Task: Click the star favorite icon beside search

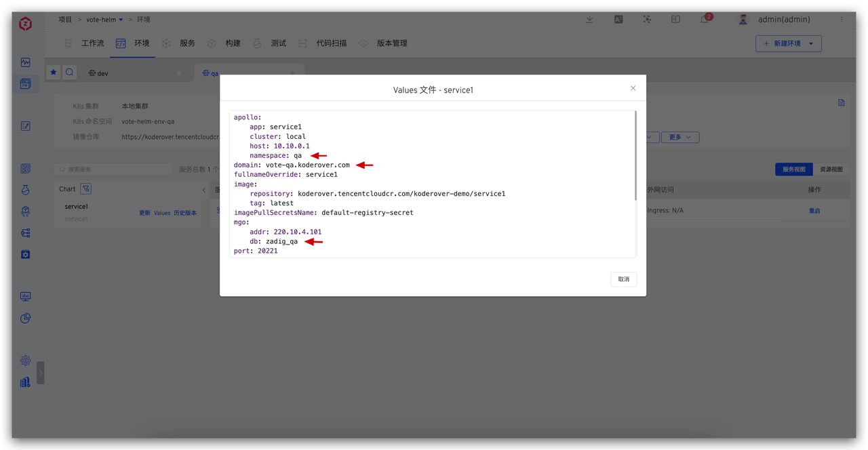Action: click(x=54, y=73)
